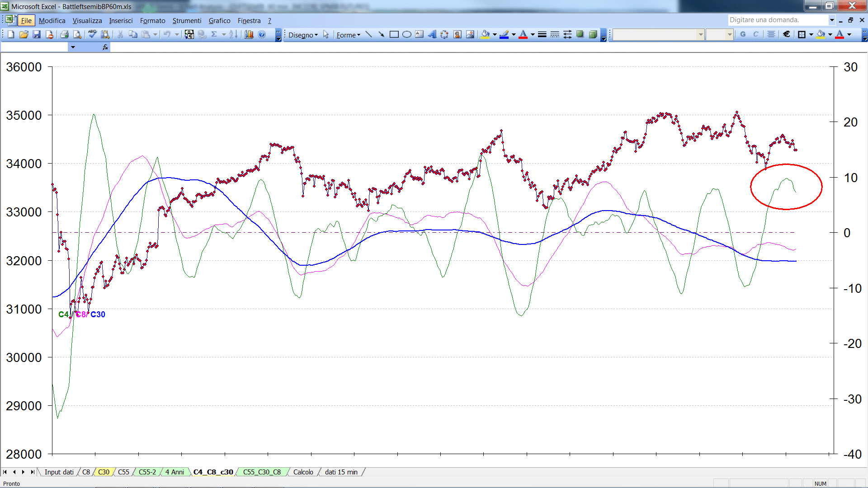Screen dimensions: 868x488
Task: Save the workbook with the floppy disk icon
Action: coord(37,34)
